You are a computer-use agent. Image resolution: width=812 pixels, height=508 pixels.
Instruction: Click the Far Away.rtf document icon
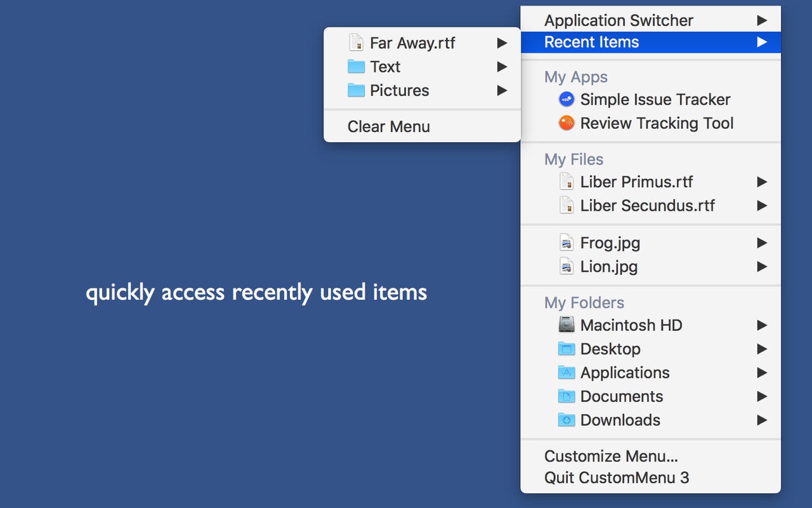(x=356, y=43)
